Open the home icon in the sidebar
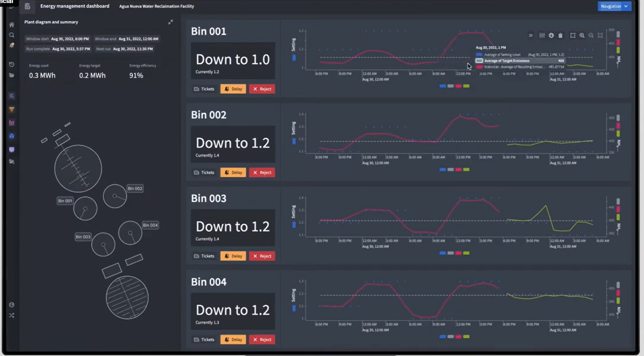The image size is (644, 356). pos(12,25)
